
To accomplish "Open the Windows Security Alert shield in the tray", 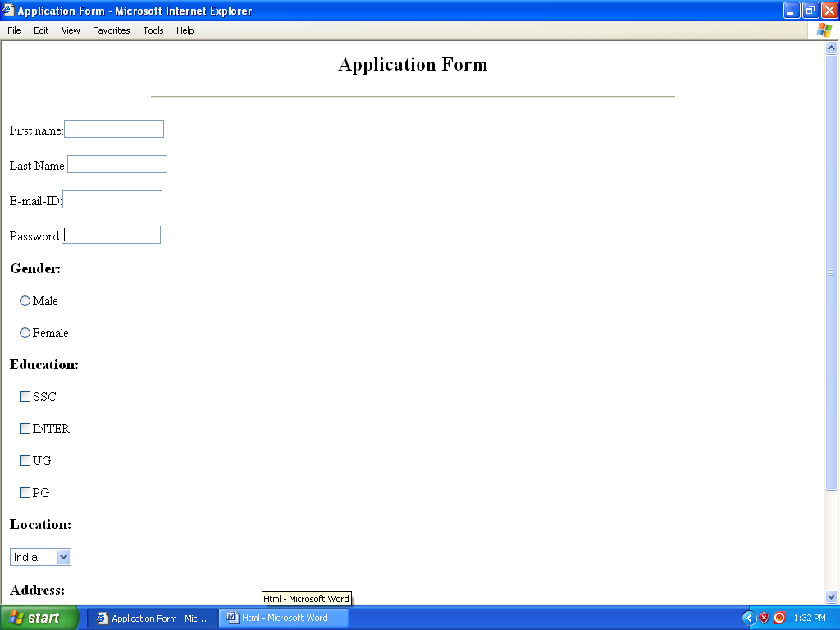I will (x=764, y=618).
